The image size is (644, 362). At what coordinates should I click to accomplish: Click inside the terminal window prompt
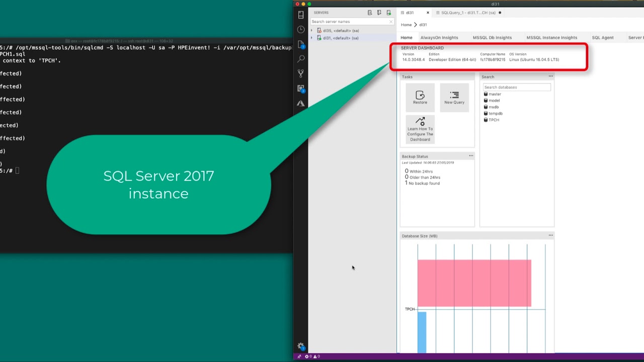(x=18, y=171)
